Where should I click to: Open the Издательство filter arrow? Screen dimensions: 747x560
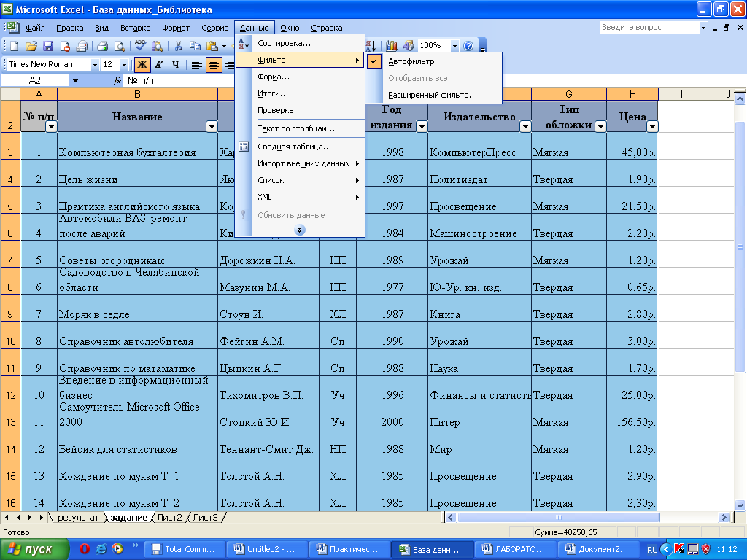[x=525, y=126]
